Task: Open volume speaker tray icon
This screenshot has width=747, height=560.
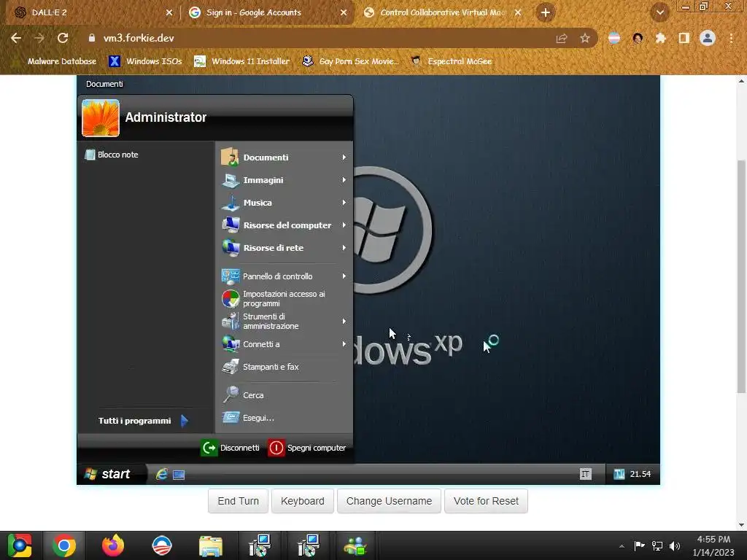Action: coord(675,545)
